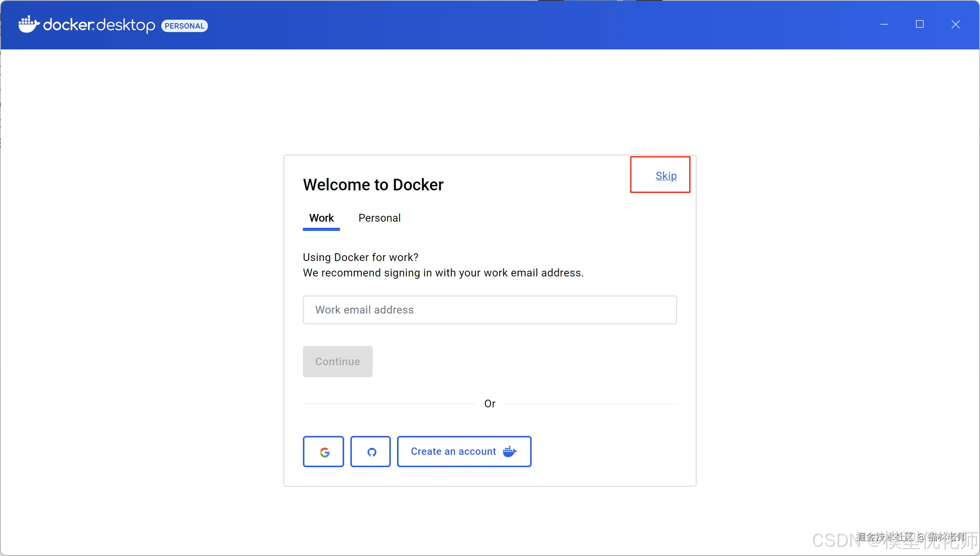Click the PERSONAL plan badge
The image size is (980, 556).
184,26
